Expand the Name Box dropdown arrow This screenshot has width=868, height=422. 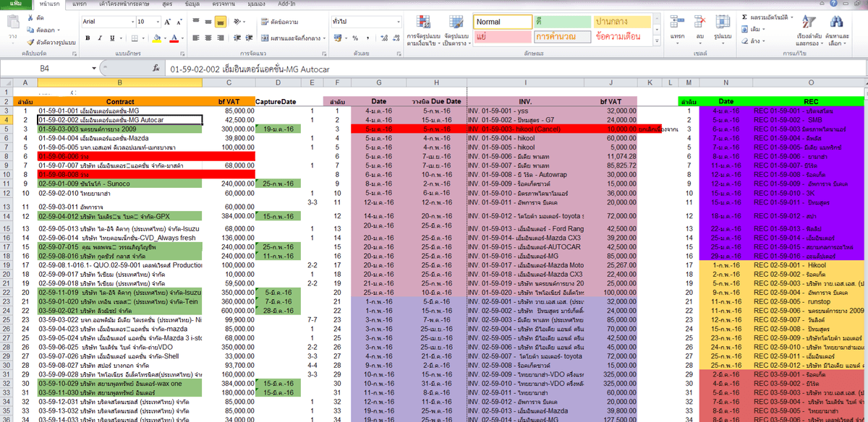pos(94,68)
